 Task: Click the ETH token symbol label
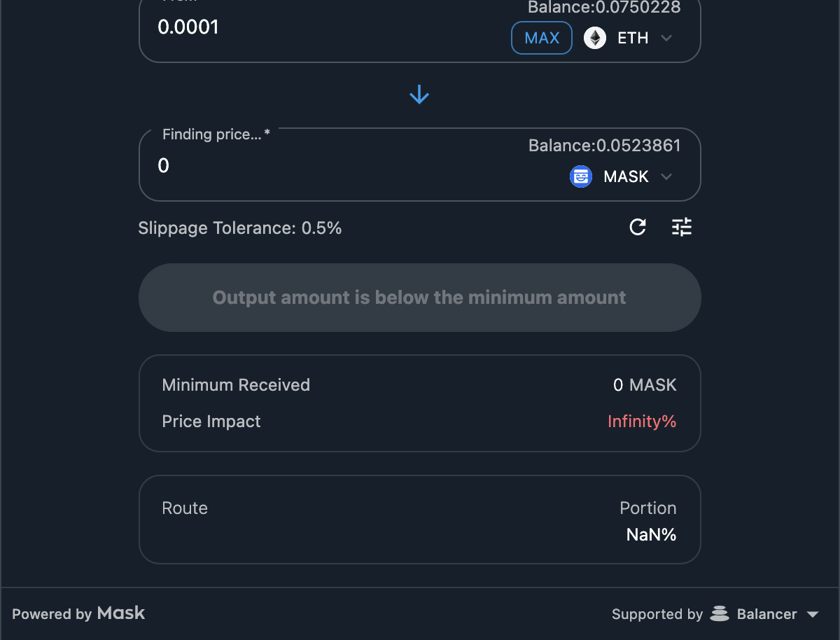(632, 38)
